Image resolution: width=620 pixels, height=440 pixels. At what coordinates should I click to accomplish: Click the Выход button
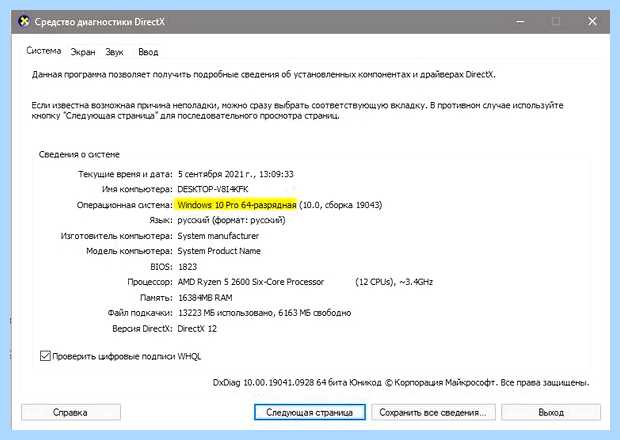[x=551, y=412]
